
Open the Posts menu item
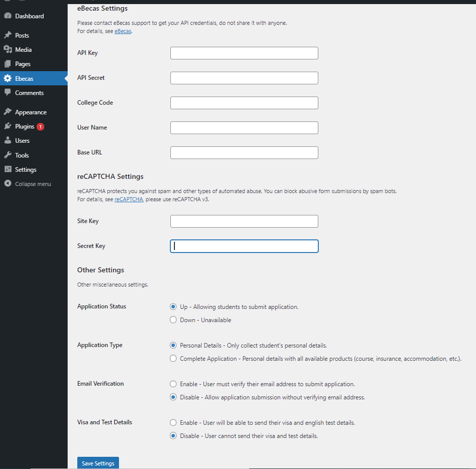pyautogui.click(x=22, y=36)
